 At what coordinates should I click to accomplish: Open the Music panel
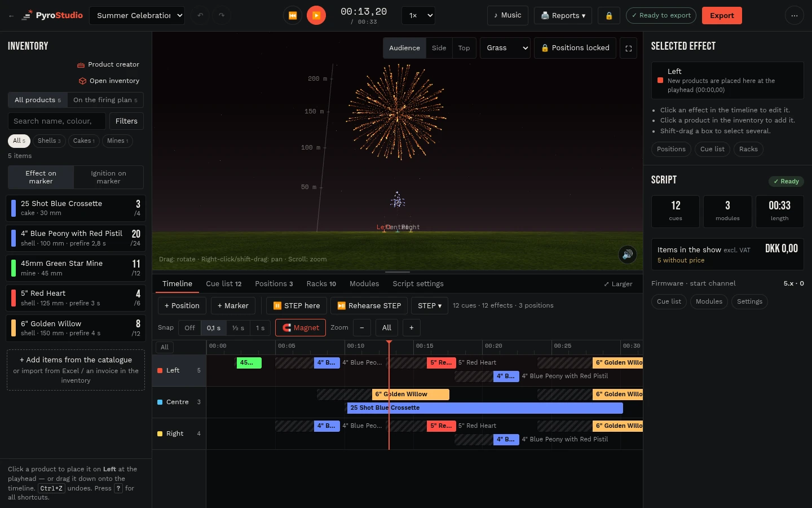point(507,15)
